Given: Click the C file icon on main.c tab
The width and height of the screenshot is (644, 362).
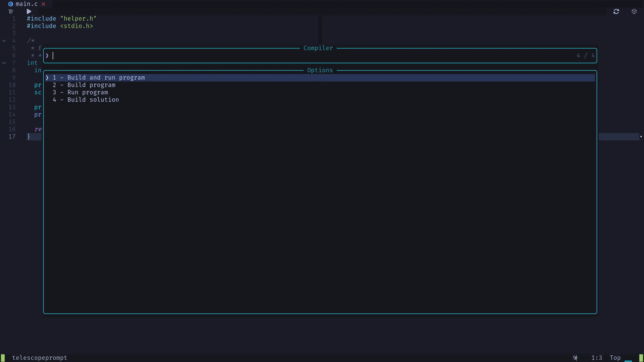Looking at the screenshot, I should (11, 4).
